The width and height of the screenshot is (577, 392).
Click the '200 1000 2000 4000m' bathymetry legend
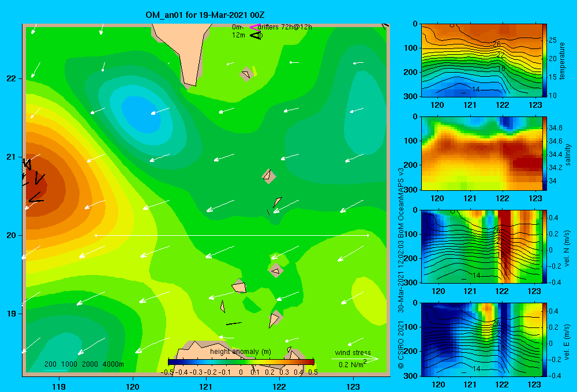tap(84, 364)
